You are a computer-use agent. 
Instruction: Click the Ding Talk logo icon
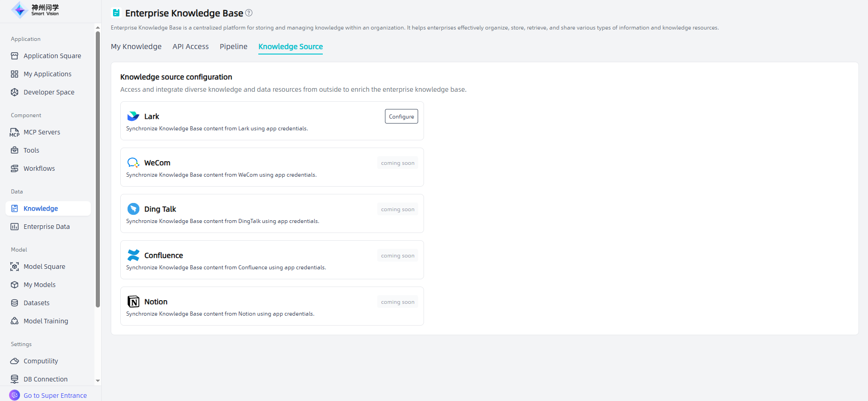(x=133, y=209)
